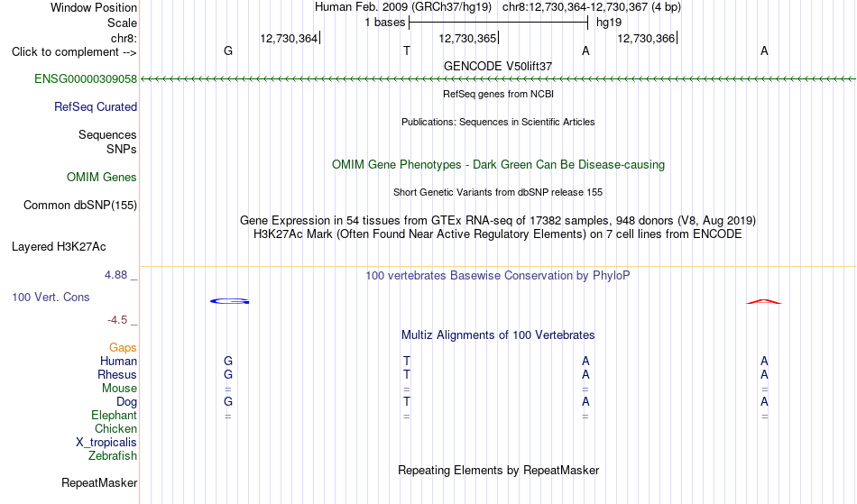
Task: Click the GENCODE V50lift37 track title
Action: tap(498, 66)
